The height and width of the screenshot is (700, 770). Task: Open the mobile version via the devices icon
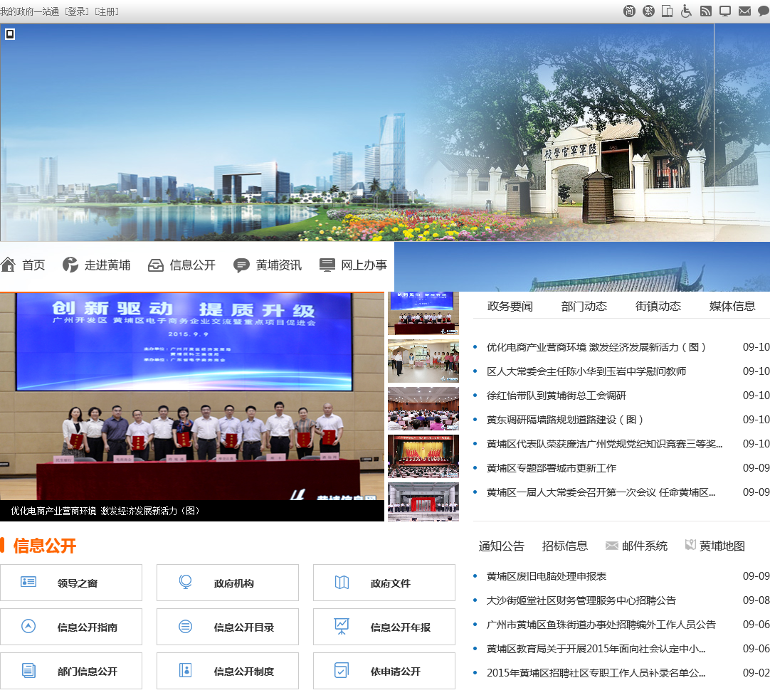[668, 11]
